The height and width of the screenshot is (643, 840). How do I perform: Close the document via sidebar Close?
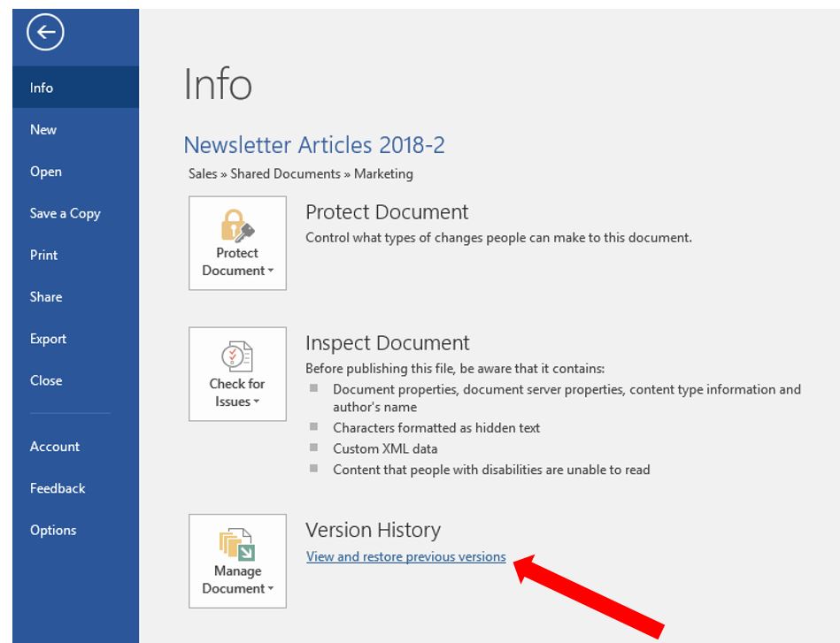(x=75, y=380)
